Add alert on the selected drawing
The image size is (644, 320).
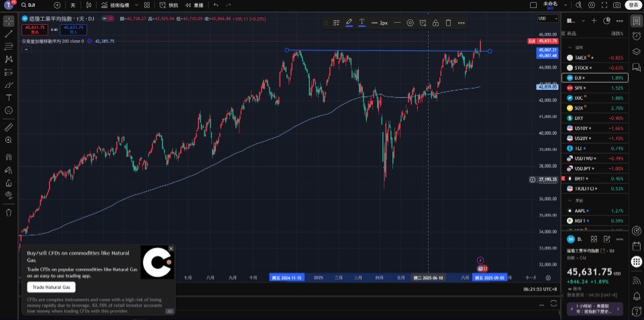point(423,23)
